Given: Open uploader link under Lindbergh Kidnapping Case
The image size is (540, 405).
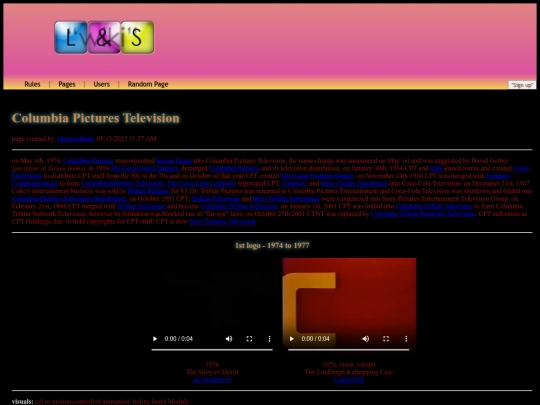Looking at the screenshot, I should [349, 380].
